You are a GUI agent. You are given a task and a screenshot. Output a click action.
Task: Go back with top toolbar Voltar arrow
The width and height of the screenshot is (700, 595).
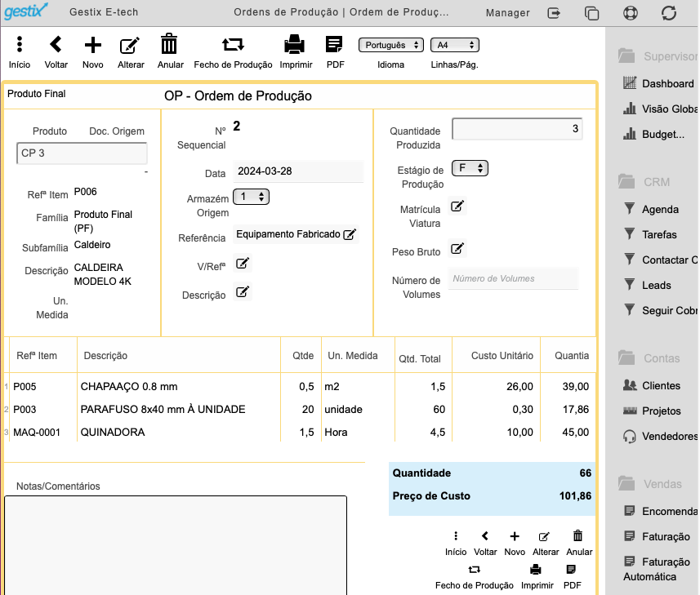[56, 45]
